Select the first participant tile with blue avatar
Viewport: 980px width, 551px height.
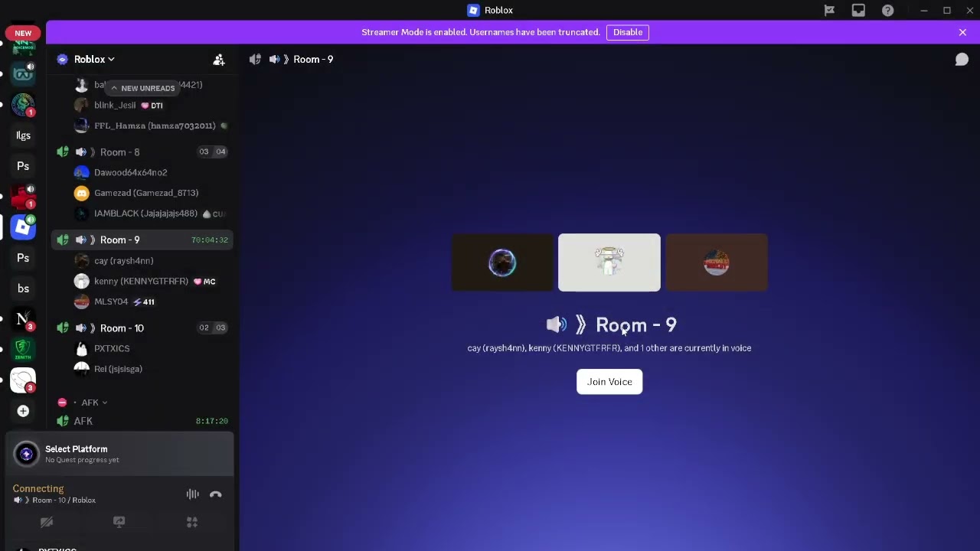tap(502, 262)
